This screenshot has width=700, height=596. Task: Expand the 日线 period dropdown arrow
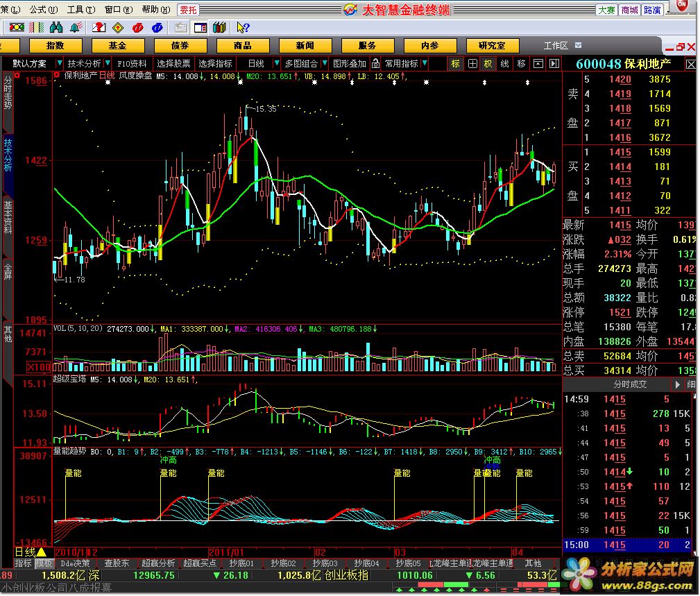tap(277, 63)
